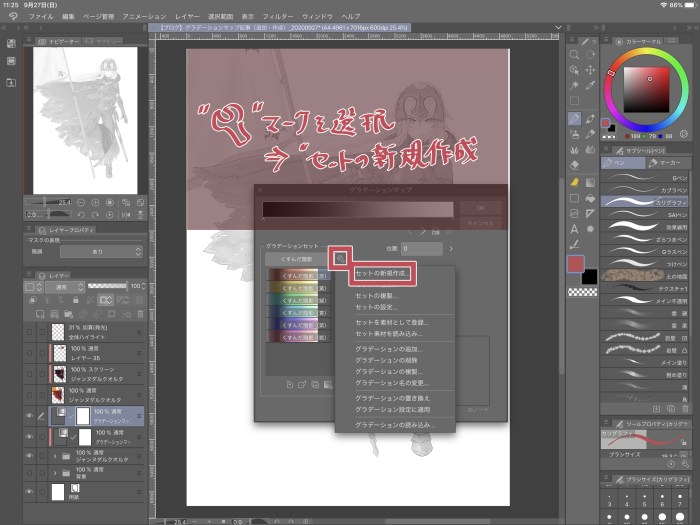Screen dimensions: 700x525
Task: Click キャンセル in the gradient map dialog
Action: (480, 223)
